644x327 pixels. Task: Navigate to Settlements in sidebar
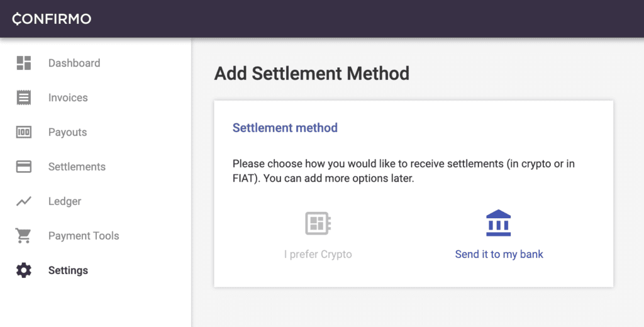point(77,167)
